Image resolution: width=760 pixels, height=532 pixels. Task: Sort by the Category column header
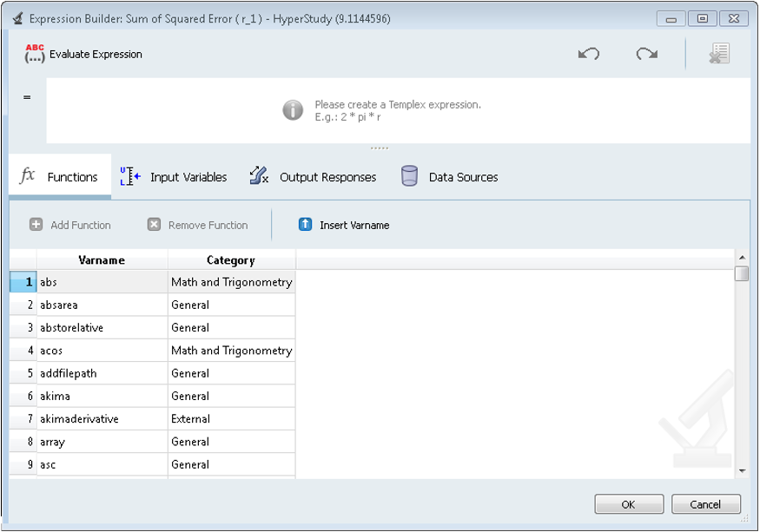pos(231,260)
